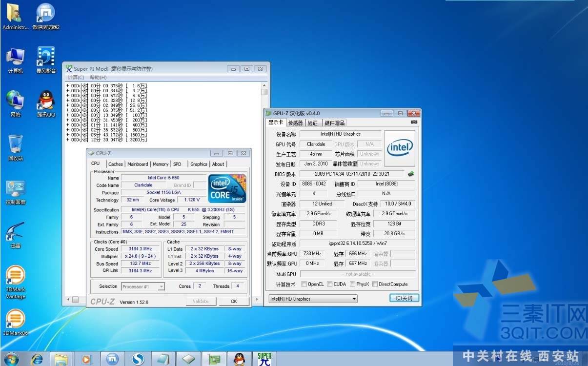Open the Processor #1 selection dropdown in CPU-Z
The height and width of the screenshot is (366, 588).
tap(143, 286)
